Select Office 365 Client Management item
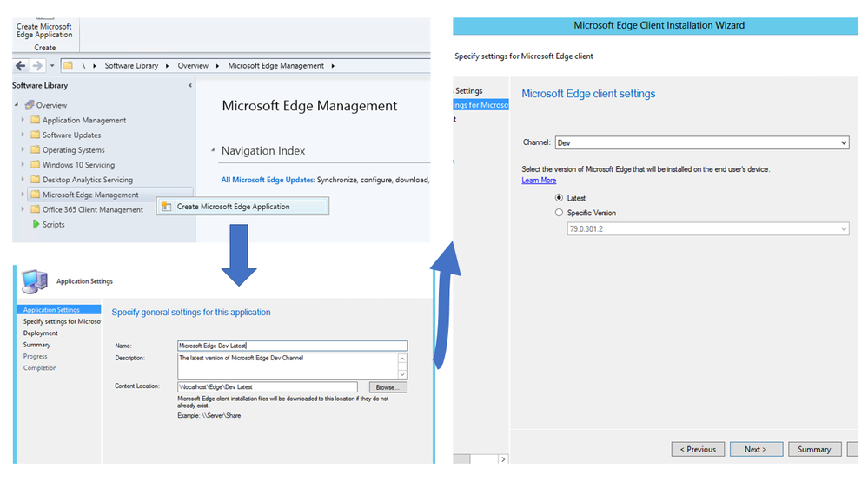The width and height of the screenshot is (868, 488). point(92,209)
